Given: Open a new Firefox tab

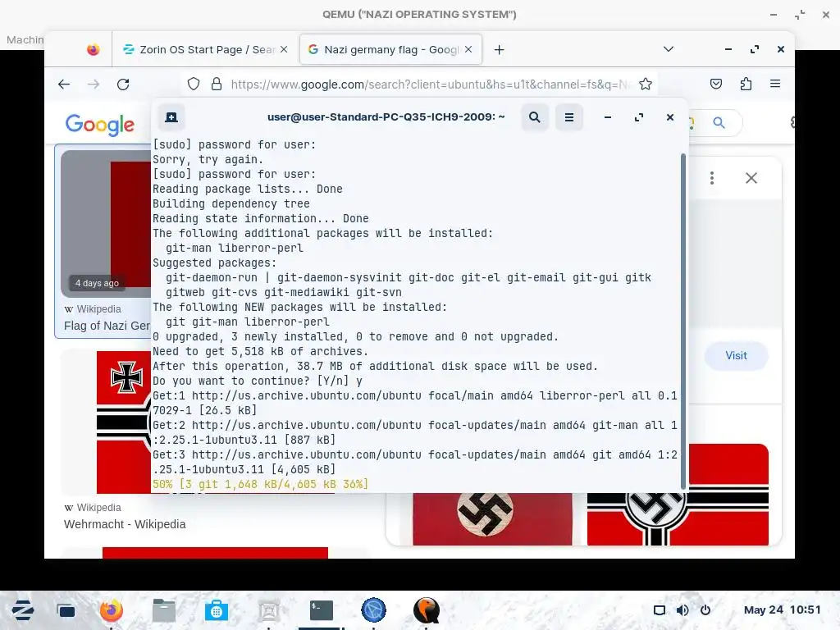Looking at the screenshot, I should pos(499,50).
